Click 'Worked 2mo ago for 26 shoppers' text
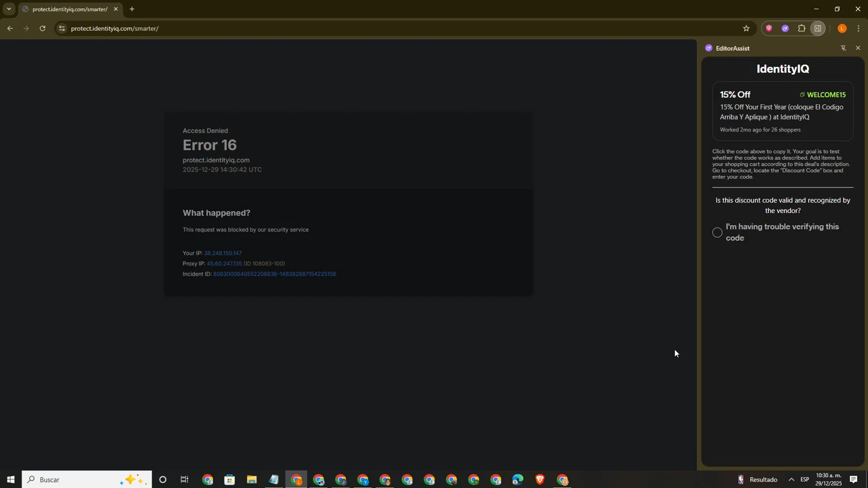This screenshot has height=488, width=868. tap(760, 130)
